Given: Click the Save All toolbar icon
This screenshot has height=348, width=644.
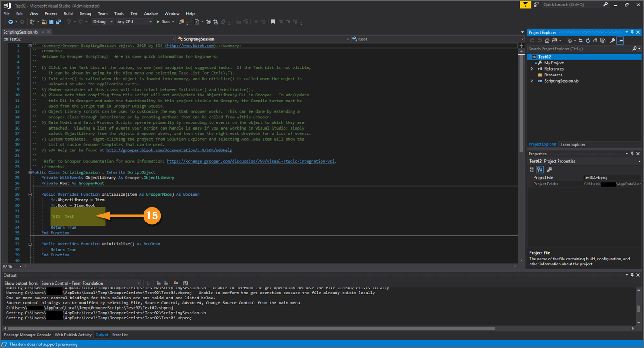Looking at the screenshot, I should coord(58,22).
